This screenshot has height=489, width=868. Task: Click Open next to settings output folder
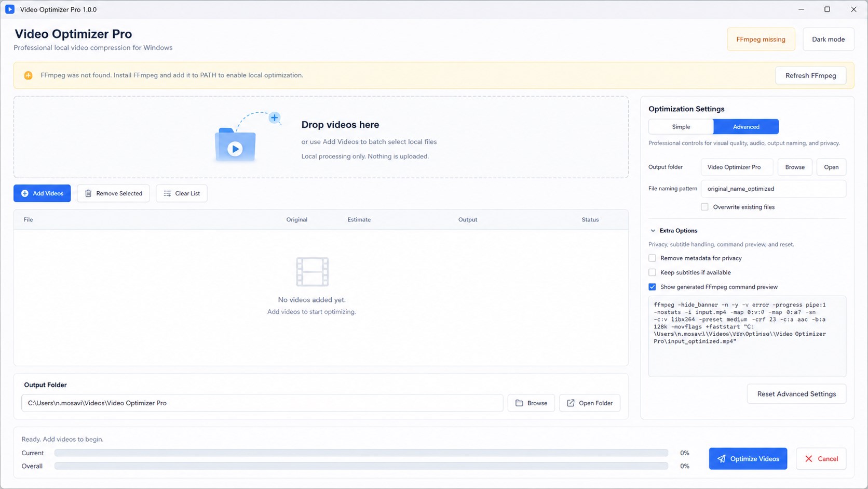tap(831, 167)
